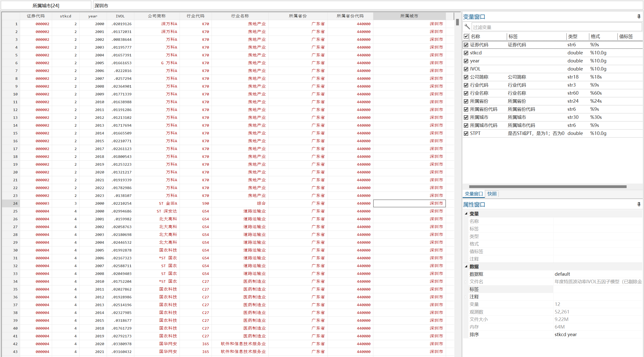Toggle the select-all variables header checkbox
Viewport: 644px width, 357px height.
(466, 36)
